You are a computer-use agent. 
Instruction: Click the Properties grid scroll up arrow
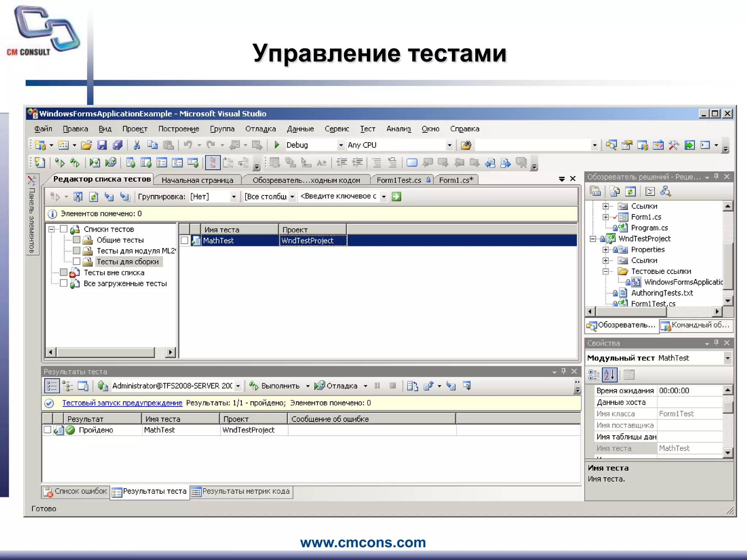click(x=728, y=390)
